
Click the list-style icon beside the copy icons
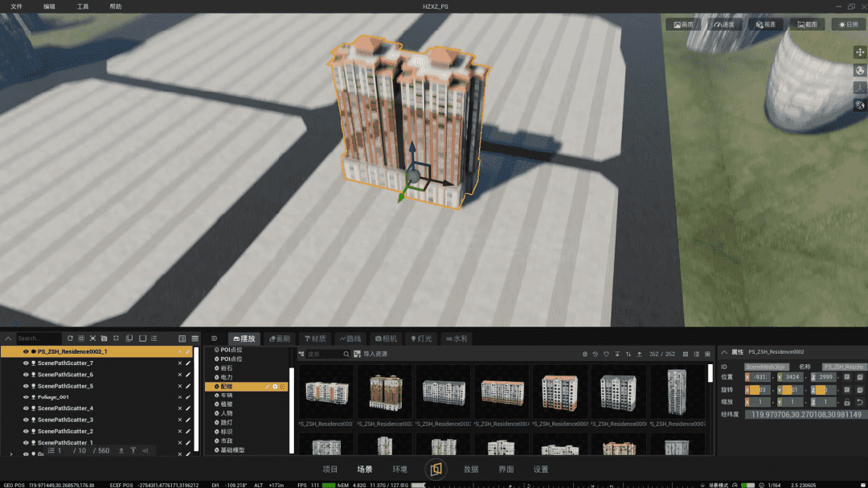(x=154, y=338)
